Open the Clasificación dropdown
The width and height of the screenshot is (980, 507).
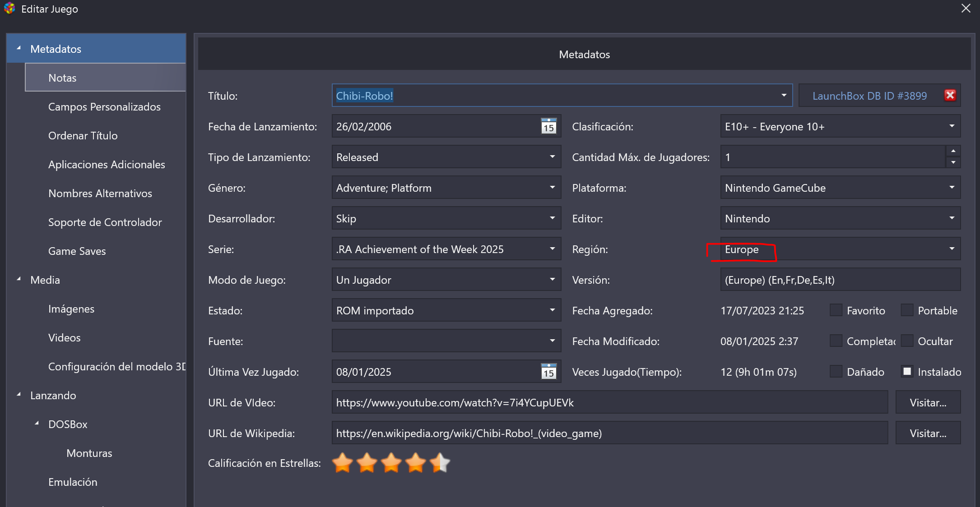[x=952, y=126]
